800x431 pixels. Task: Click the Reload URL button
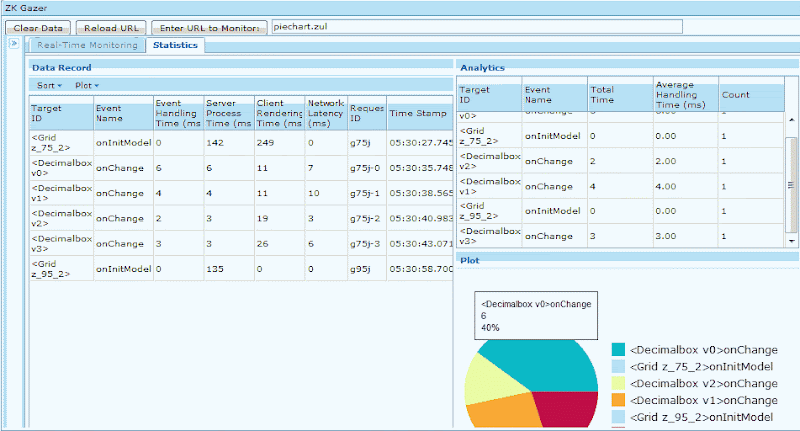(111, 28)
